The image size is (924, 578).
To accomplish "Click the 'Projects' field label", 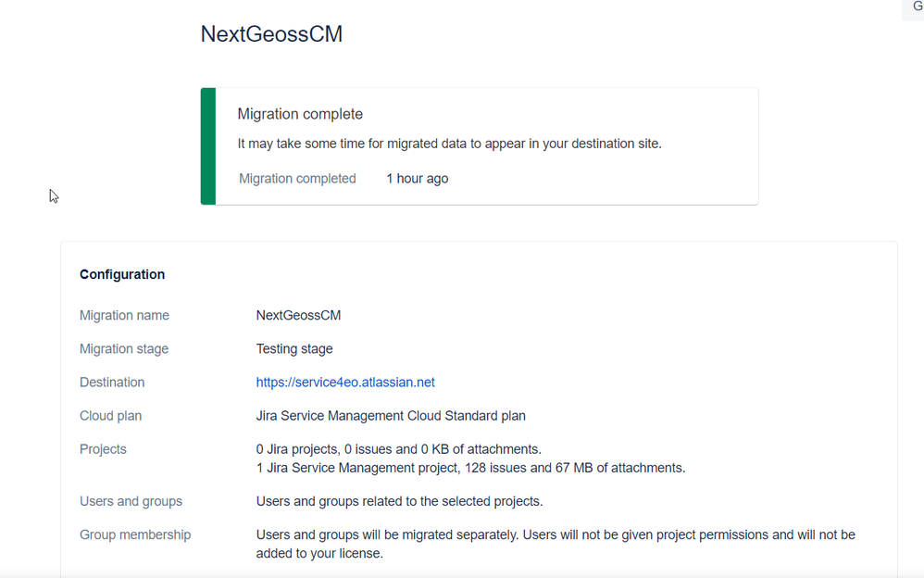I will pyautogui.click(x=103, y=449).
